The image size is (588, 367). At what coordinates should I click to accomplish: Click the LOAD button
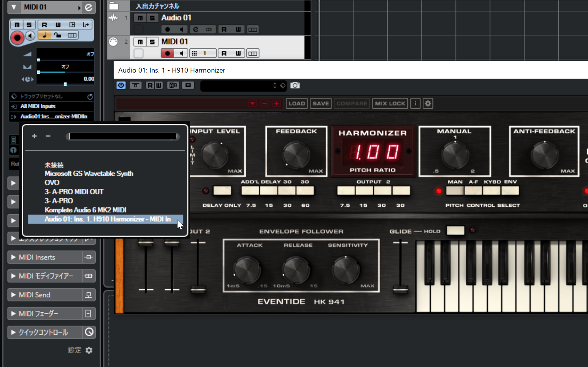(x=296, y=103)
